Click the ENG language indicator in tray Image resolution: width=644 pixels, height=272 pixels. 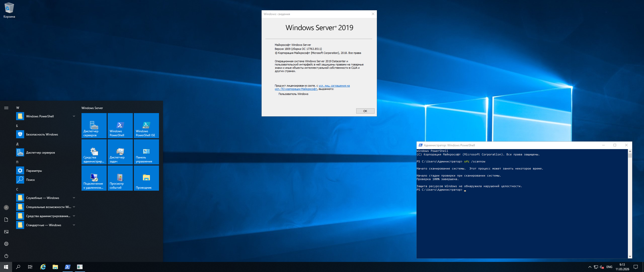coord(609,267)
